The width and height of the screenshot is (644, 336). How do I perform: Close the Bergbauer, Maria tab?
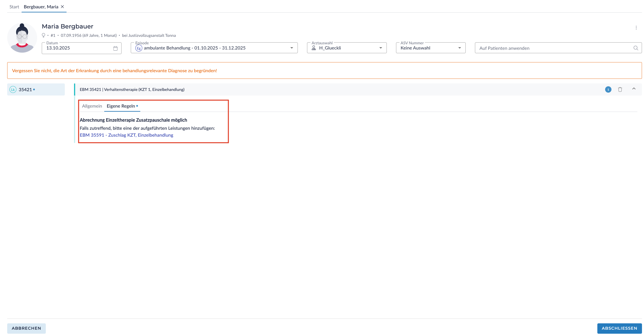pos(62,7)
